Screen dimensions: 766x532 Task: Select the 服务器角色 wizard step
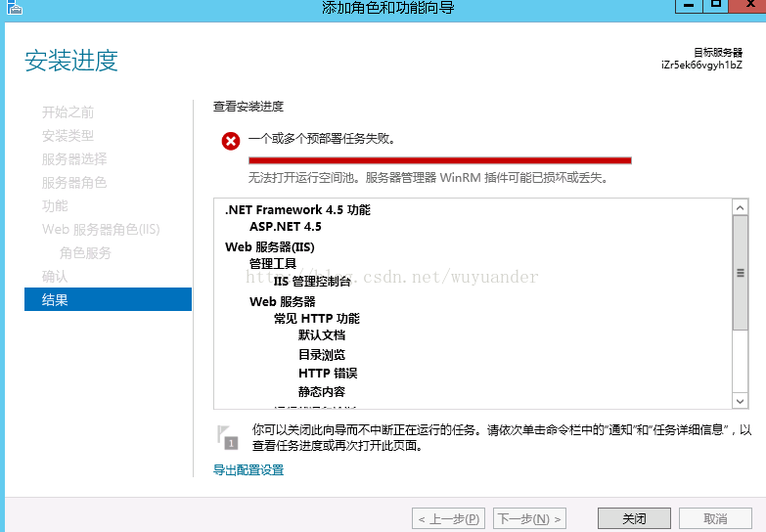pos(74,183)
